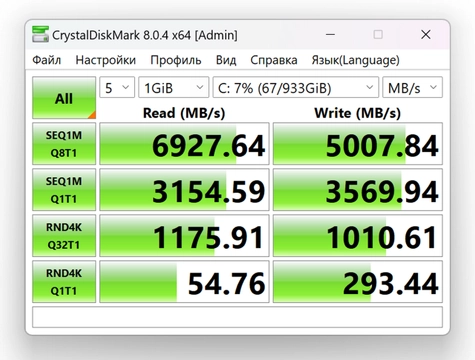The image size is (475, 360).
Task: Select the write result 5007.84
Action: pos(358,144)
